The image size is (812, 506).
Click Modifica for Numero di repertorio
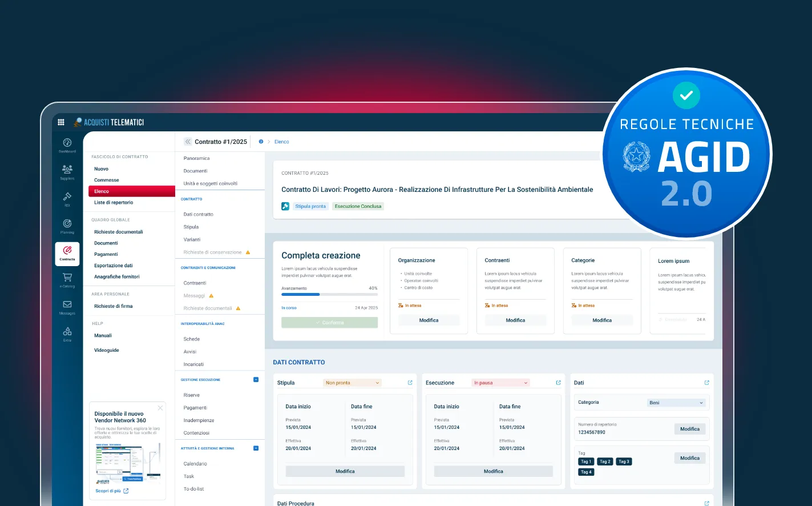[690, 429]
